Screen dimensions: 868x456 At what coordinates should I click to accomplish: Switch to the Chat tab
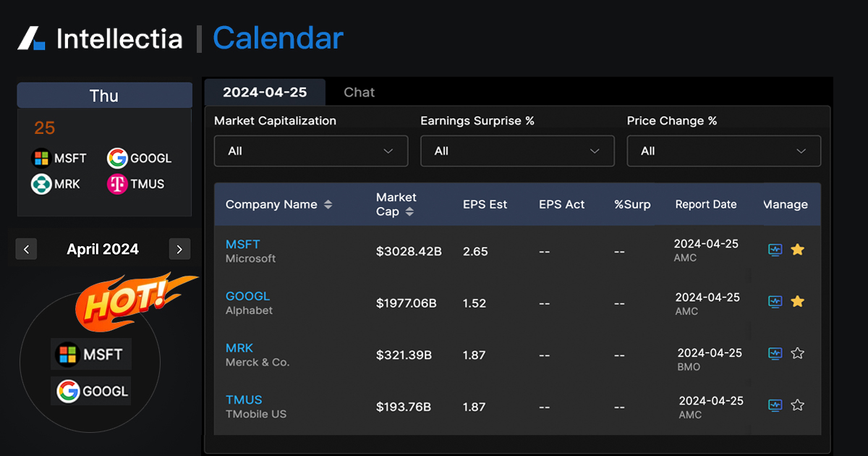coord(359,92)
